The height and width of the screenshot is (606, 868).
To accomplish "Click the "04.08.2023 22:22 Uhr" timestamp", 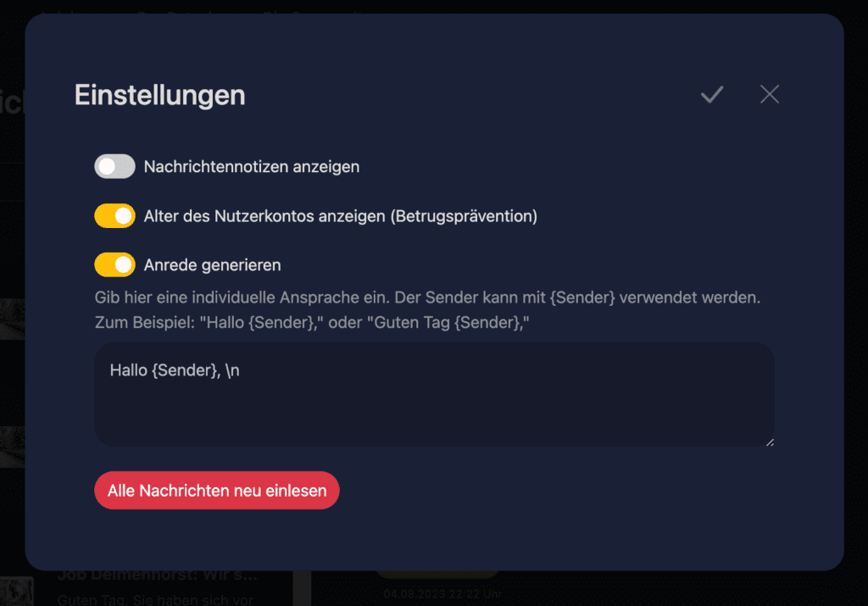I will pos(442,594).
